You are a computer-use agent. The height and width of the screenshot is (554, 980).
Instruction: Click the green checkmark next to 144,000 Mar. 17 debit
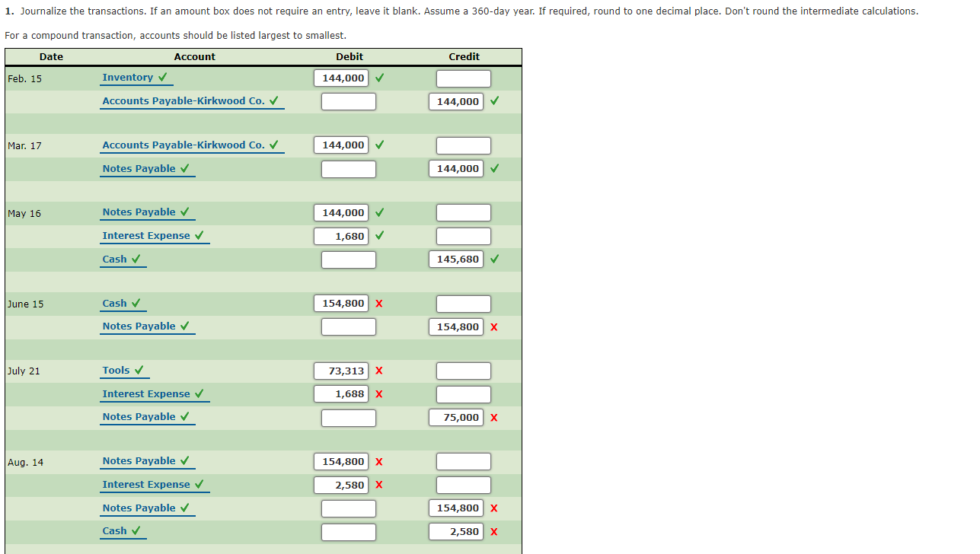[379, 145]
